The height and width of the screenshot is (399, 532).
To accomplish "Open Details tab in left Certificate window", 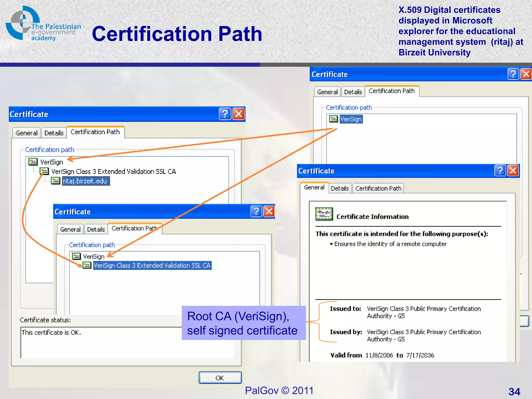I will [x=54, y=133].
